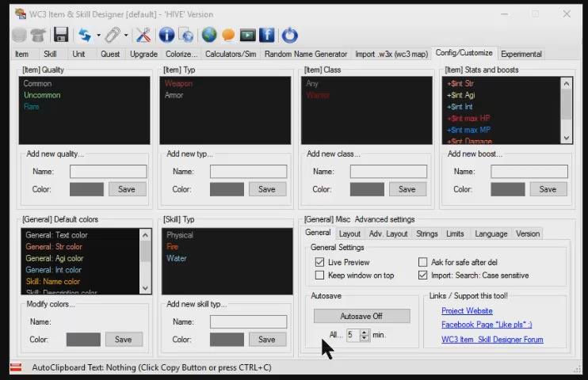This screenshot has width=588, height=380.
Task: Click Name field under Add new quality
Action: click(x=108, y=171)
